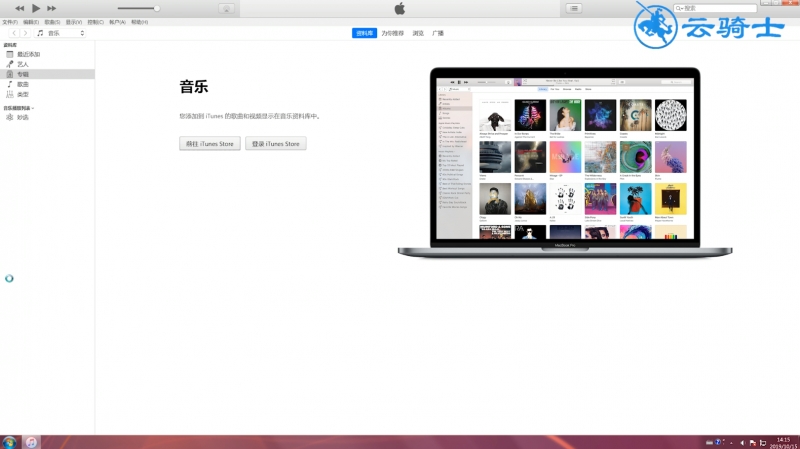Select 歌曲 in the sidebar
800x449 pixels.
click(x=23, y=84)
